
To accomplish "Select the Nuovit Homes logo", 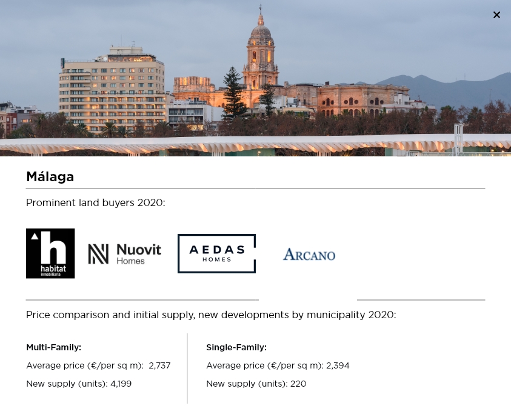I will (124, 254).
